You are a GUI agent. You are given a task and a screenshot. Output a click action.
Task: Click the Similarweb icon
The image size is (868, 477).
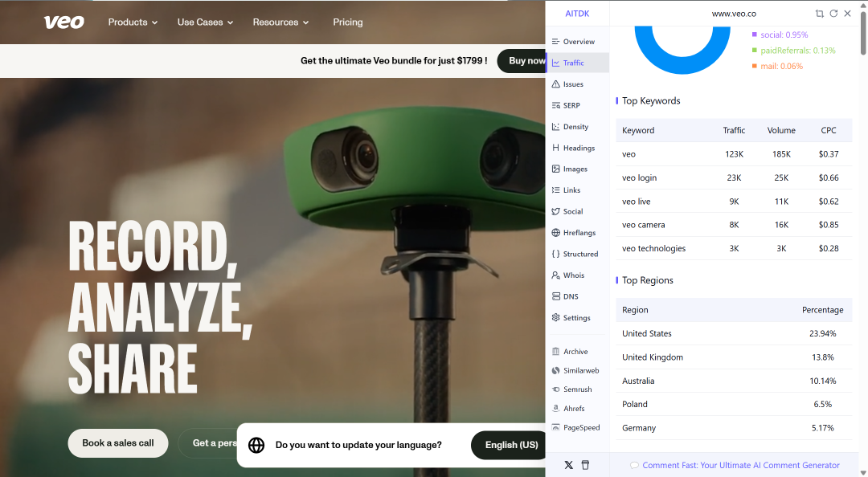pos(556,370)
